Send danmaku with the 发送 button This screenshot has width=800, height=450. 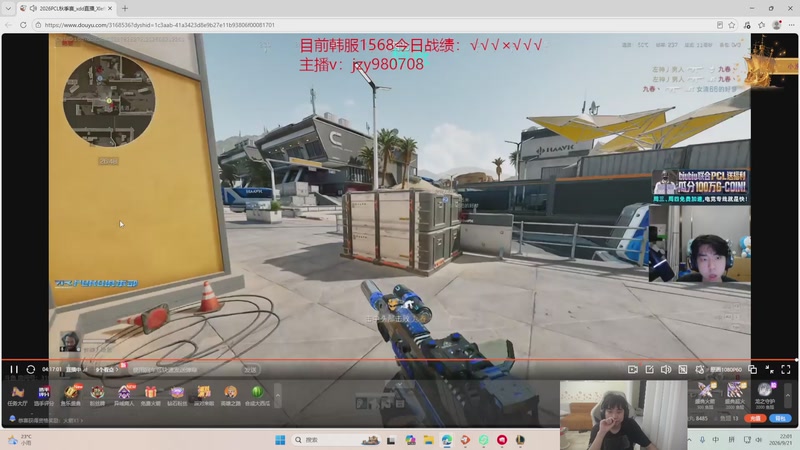click(x=250, y=370)
